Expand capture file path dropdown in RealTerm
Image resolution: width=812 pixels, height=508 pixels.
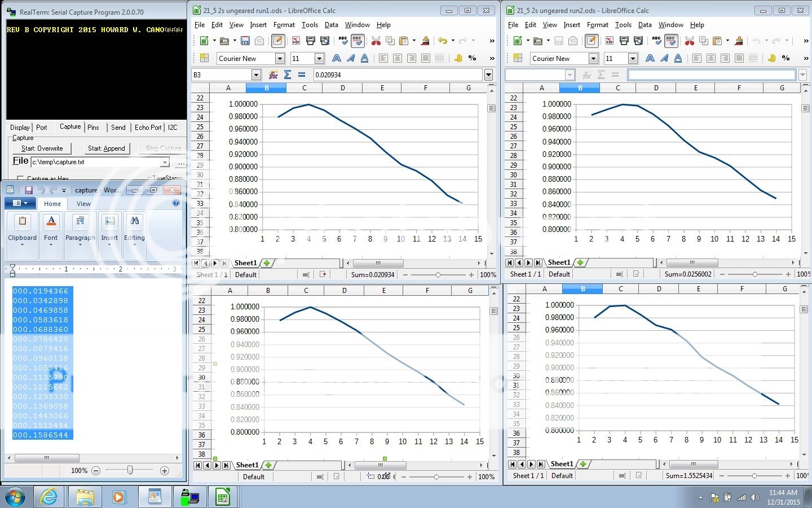tap(165, 163)
